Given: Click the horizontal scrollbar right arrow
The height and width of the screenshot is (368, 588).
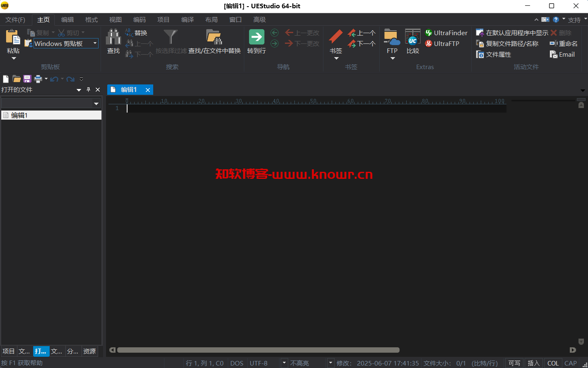Looking at the screenshot, I should tap(573, 350).
